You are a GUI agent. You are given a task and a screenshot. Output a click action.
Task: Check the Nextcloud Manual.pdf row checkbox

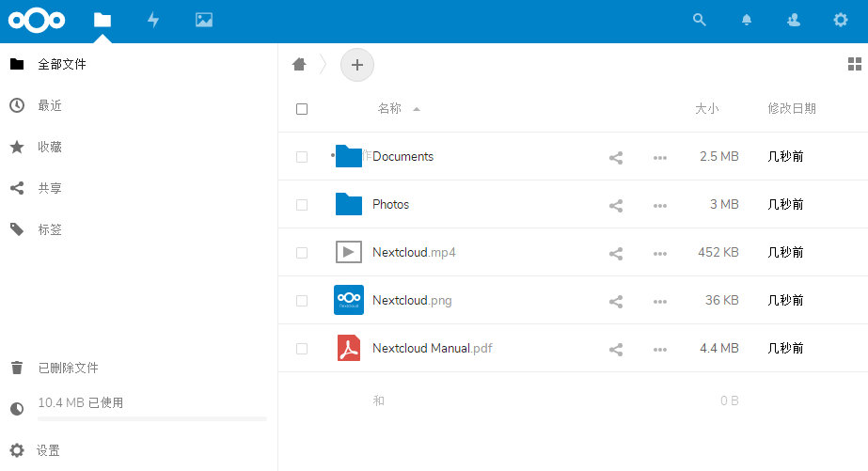(302, 349)
